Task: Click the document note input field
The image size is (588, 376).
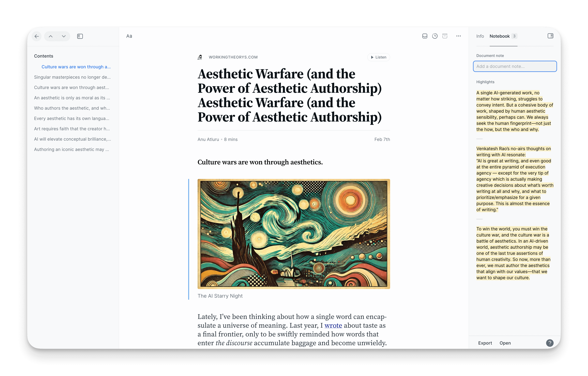Action: (x=515, y=66)
